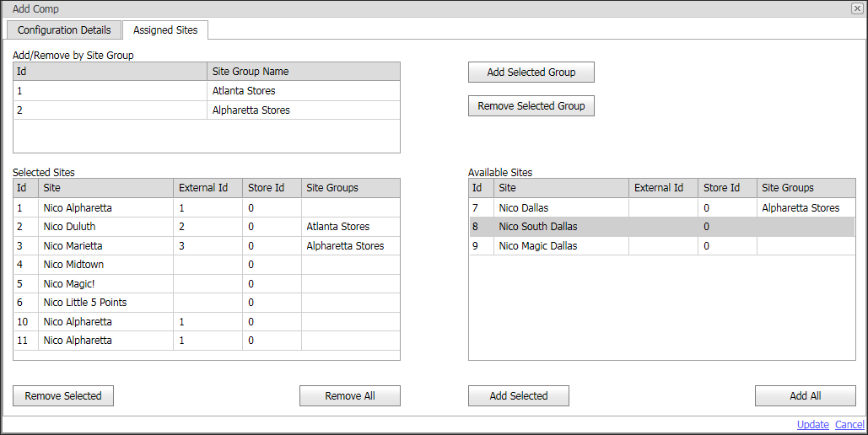Select the Assigned Sites tab

165,30
